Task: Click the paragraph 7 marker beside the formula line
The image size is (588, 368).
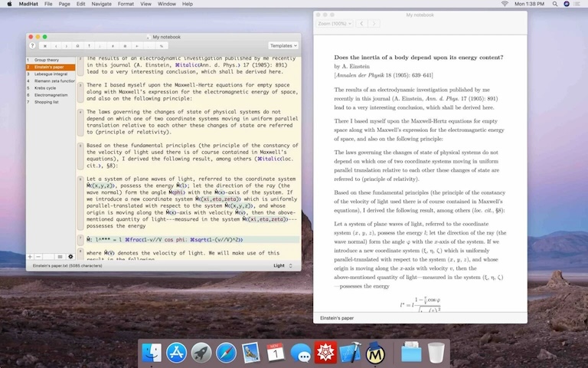Action: point(80,239)
